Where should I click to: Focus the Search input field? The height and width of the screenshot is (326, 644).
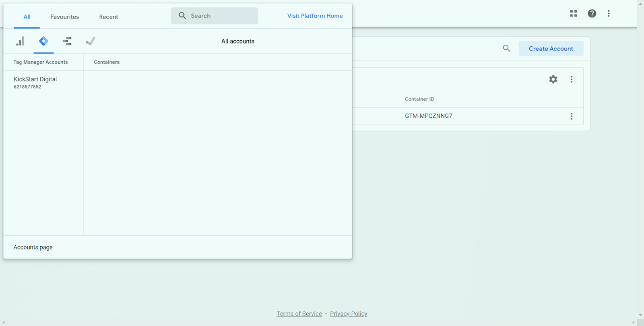(x=215, y=16)
